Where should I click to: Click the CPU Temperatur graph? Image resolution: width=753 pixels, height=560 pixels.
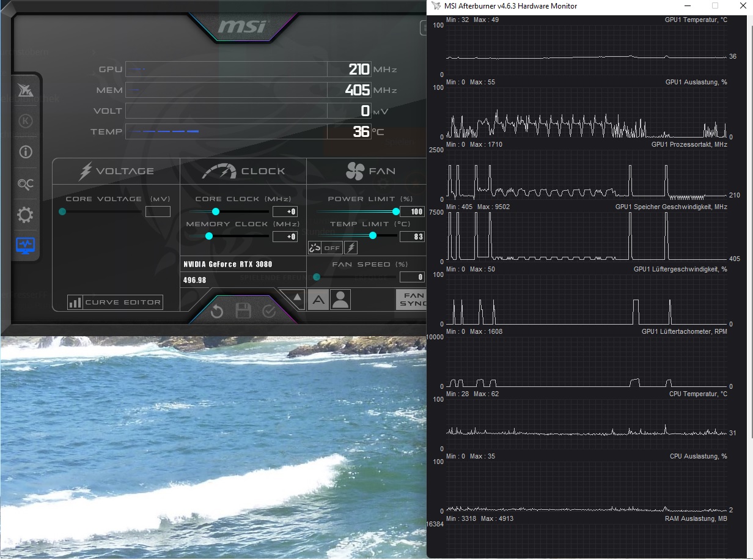click(586, 424)
